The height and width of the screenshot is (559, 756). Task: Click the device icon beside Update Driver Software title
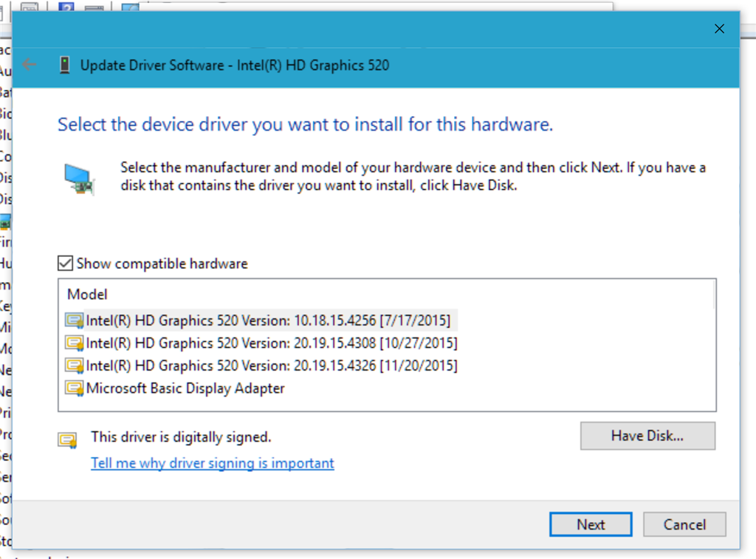pos(64,65)
